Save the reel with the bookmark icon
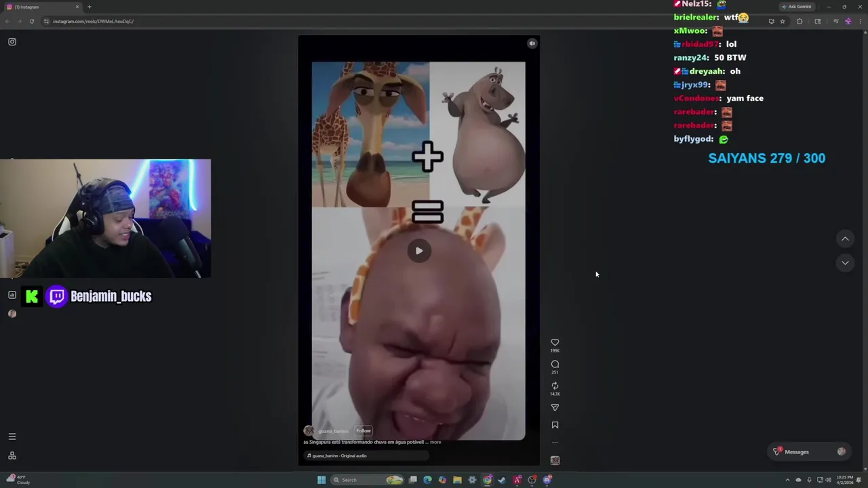Screen dimensions: 868x488 click(555, 425)
